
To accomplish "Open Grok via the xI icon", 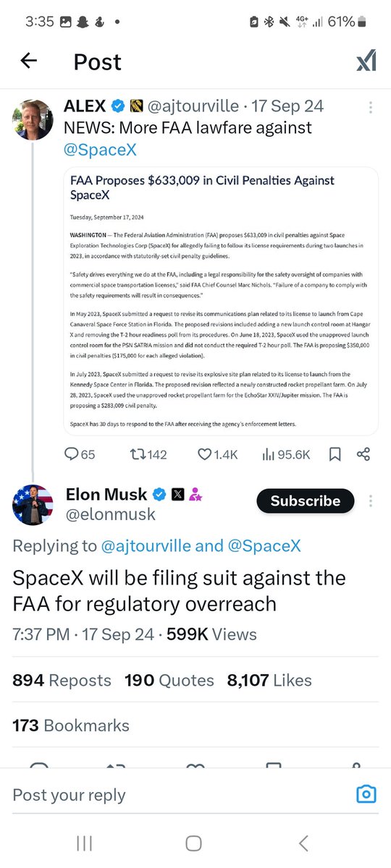I will point(366,62).
